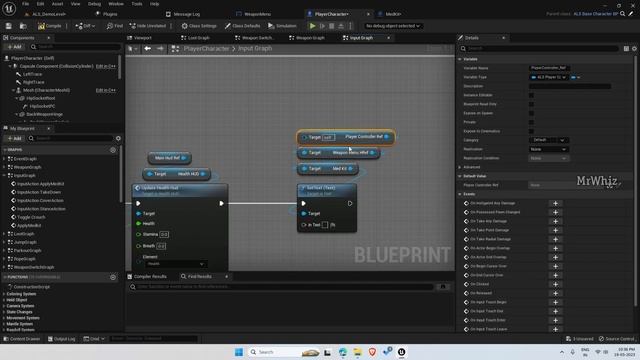
Task: Open the Output Log
Action: pos(61,339)
